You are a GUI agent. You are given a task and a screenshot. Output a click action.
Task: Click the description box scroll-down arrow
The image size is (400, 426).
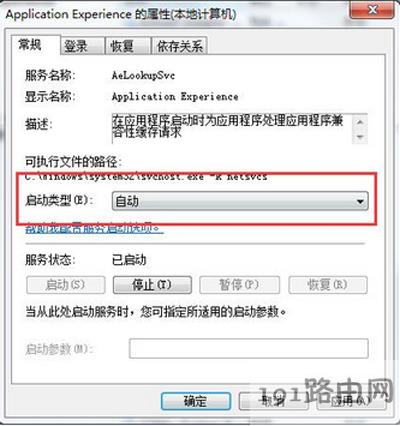tap(360, 137)
